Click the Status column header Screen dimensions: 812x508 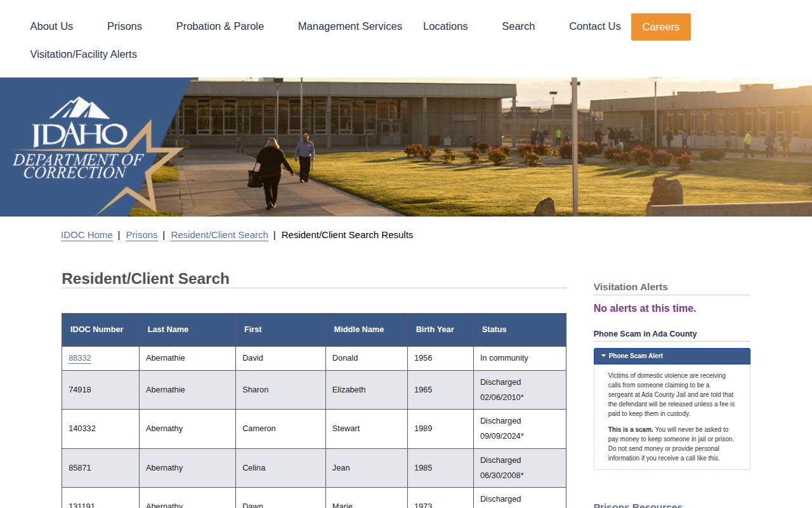point(520,330)
